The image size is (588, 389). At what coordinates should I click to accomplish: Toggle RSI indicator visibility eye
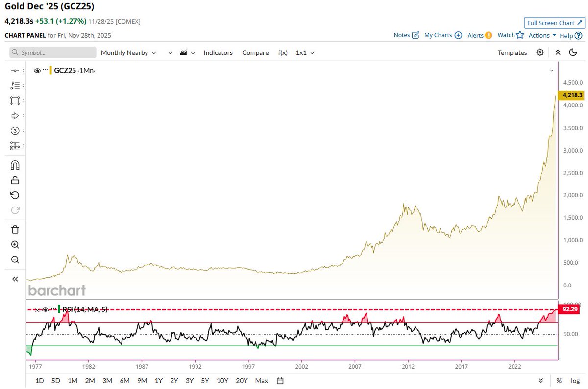click(x=45, y=310)
